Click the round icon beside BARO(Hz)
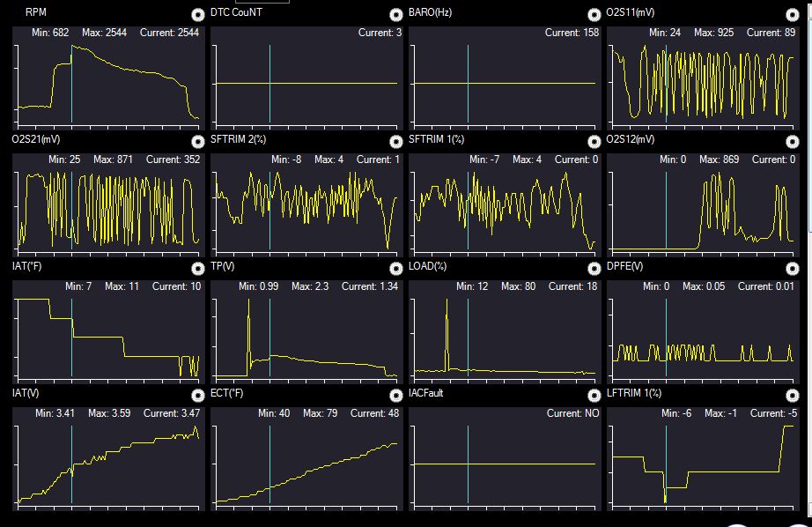The width and height of the screenshot is (812, 527). (x=594, y=14)
